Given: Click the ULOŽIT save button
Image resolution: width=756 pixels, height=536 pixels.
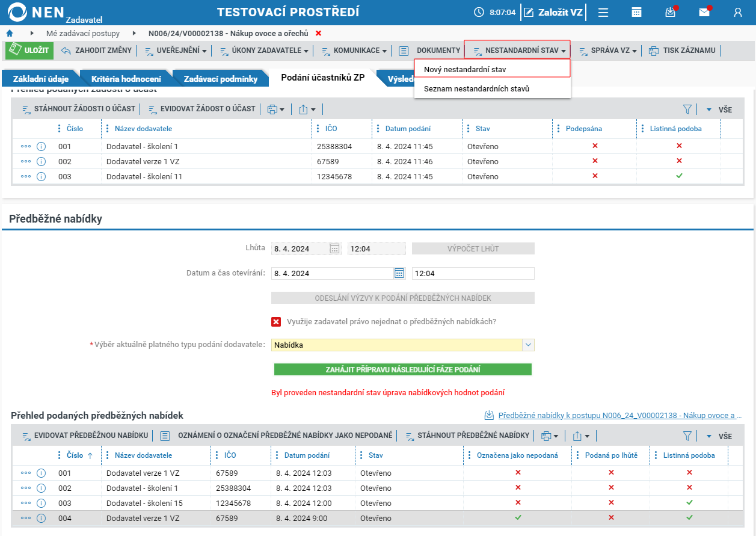Looking at the screenshot, I should 29,51.
